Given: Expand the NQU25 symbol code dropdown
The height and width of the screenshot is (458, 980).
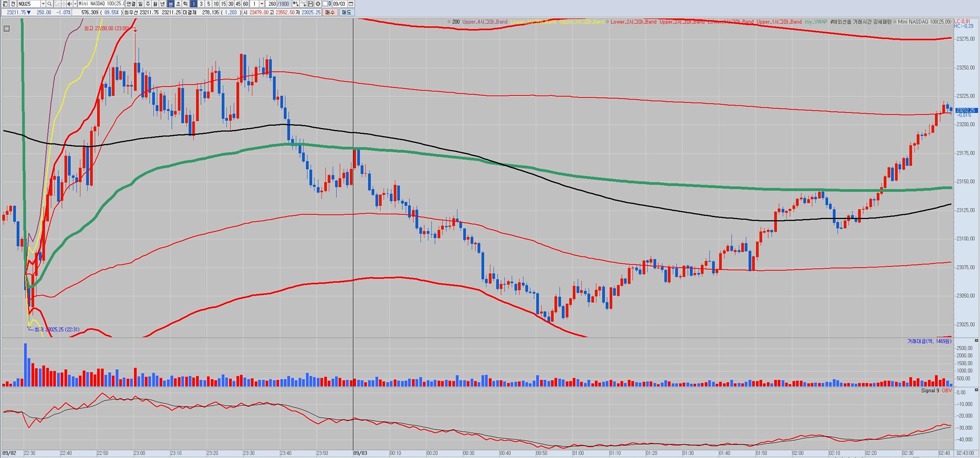Looking at the screenshot, I should [x=43, y=4].
